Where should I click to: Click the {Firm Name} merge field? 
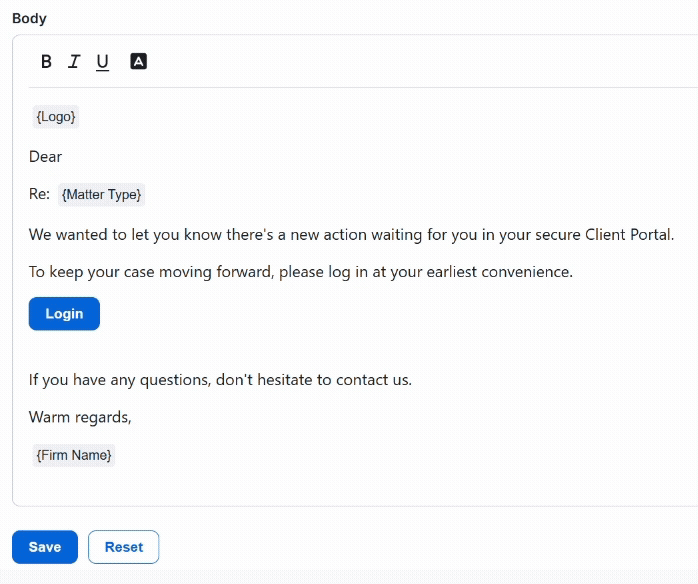point(74,456)
